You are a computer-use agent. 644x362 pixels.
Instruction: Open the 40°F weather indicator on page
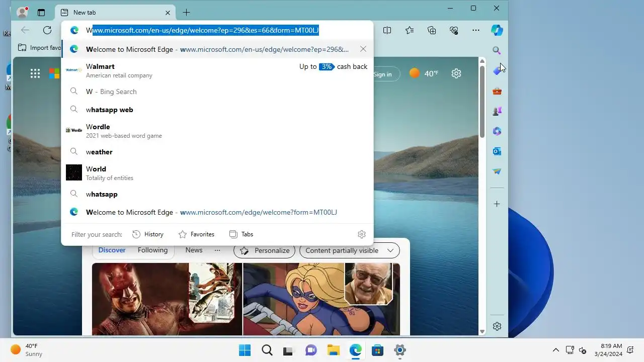424,73
